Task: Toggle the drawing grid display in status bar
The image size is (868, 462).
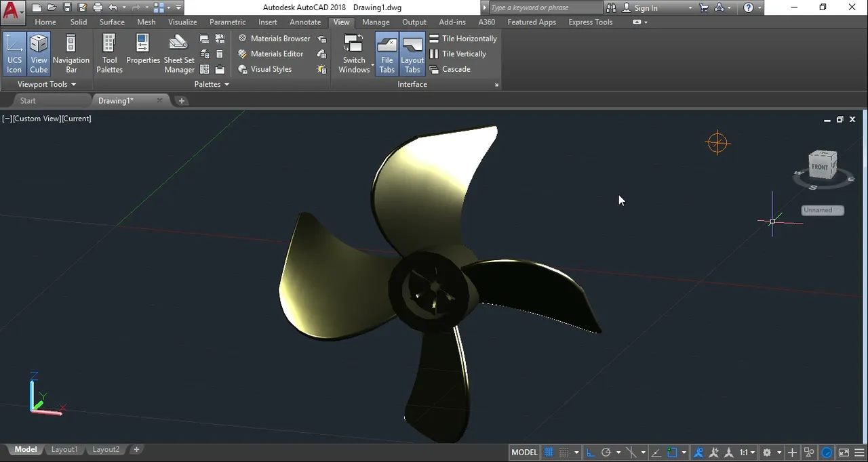Action: [549, 453]
